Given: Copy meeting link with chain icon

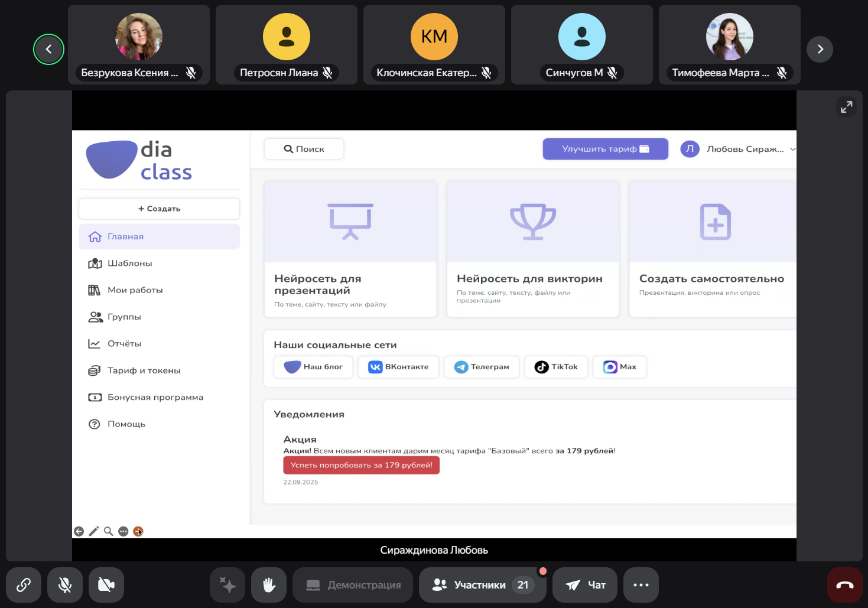Looking at the screenshot, I should [x=24, y=585].
